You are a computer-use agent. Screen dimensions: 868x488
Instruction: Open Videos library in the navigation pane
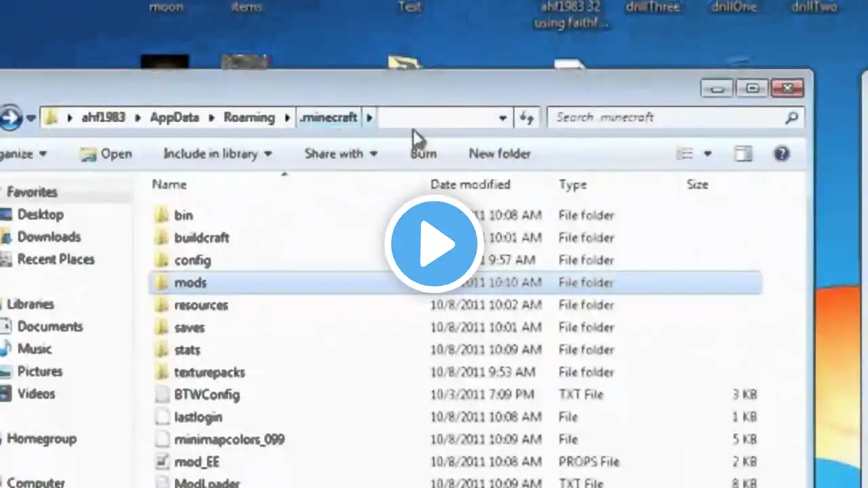(x=36, y=394)
